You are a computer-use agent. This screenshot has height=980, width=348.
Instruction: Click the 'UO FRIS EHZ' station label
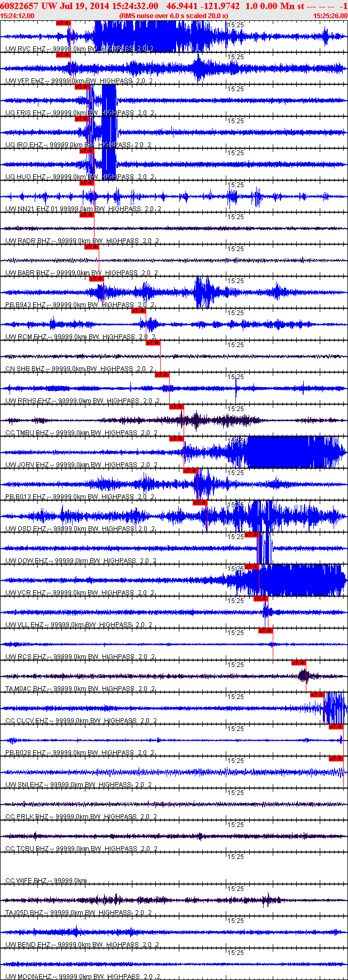pos(26,113)
